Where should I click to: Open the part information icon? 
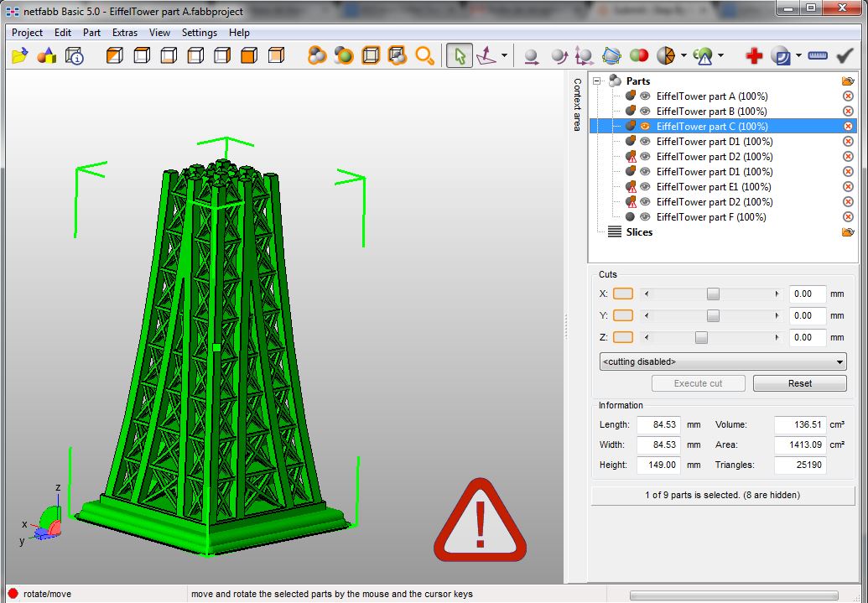[x=75, y=55]
